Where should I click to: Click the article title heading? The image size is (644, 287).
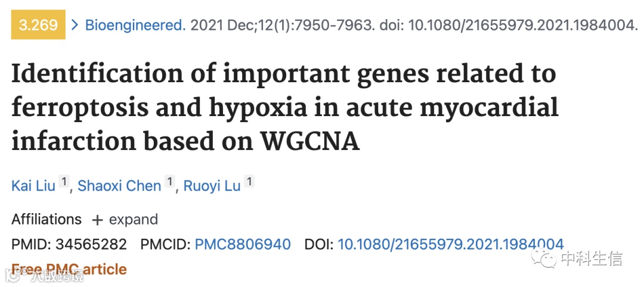click(x=284, y=107)
